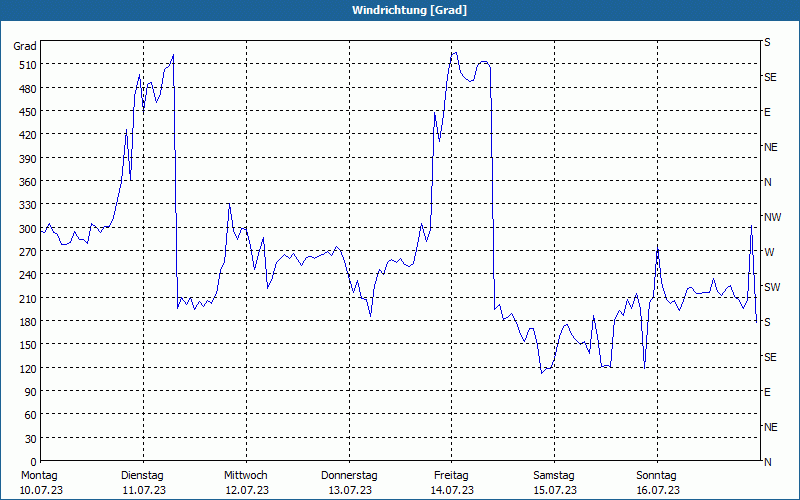Click the NW compass label on the right axis
This screenshot has width=800, height=500.
[x=771, y=217]
